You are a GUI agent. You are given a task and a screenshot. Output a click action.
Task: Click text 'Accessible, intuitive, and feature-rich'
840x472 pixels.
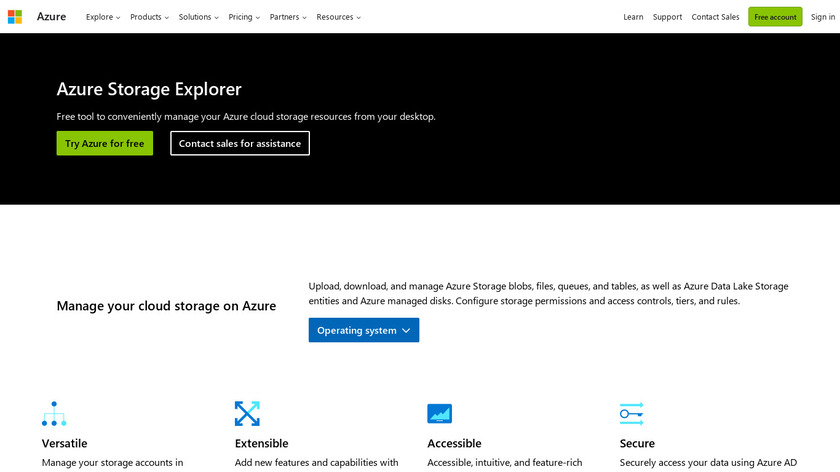(505, 462)
